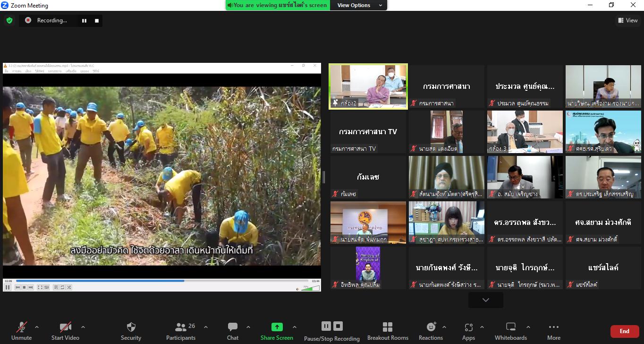Open VLC เสียง (Audio) menu

tap(28, 71)
